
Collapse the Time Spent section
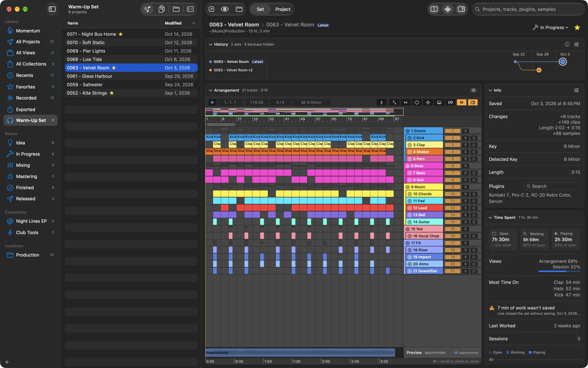490,217
